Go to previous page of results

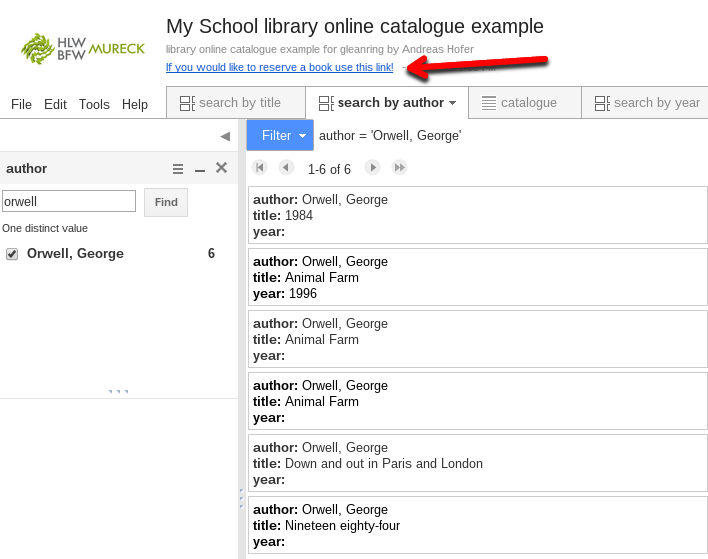286,168
